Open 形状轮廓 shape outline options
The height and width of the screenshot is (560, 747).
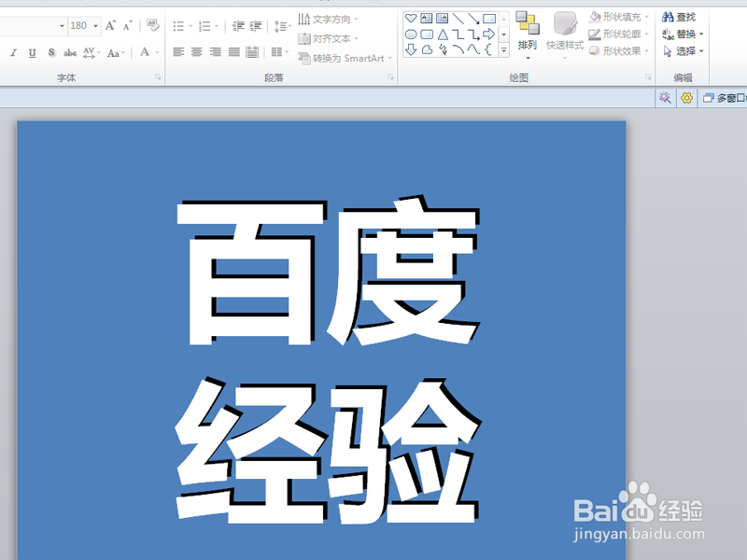tap(619, 35)
